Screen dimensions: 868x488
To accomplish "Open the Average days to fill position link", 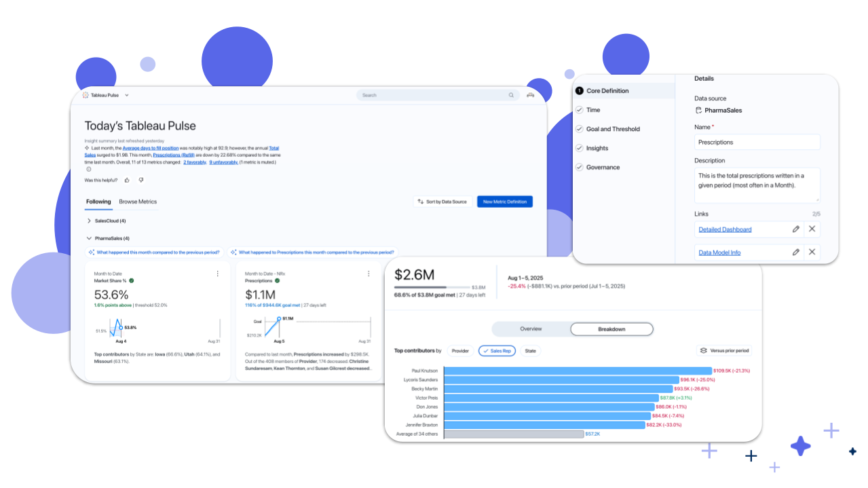I will pyautogui.click(x=151, y=148).
